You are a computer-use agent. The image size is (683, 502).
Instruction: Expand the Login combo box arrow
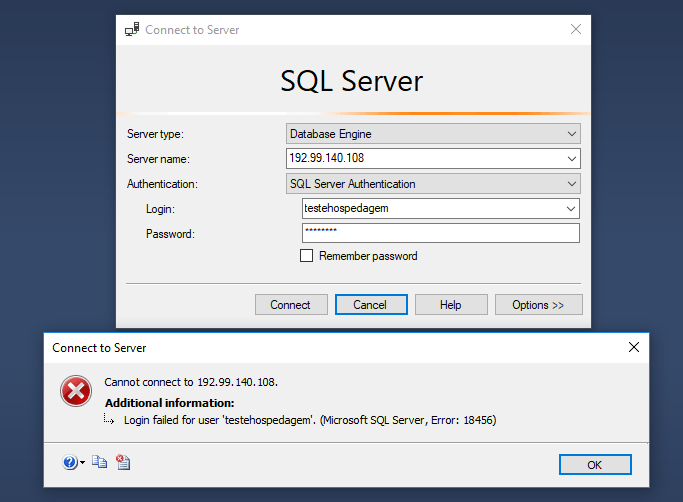point(571,209)
